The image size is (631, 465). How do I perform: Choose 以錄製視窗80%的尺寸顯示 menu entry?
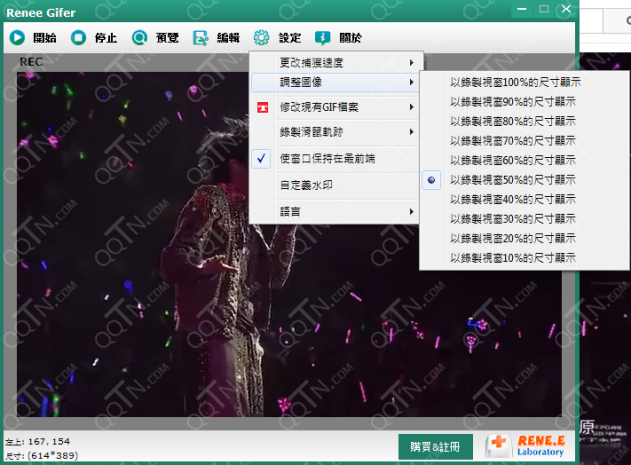pyautogui.click(x=513, y=122)
